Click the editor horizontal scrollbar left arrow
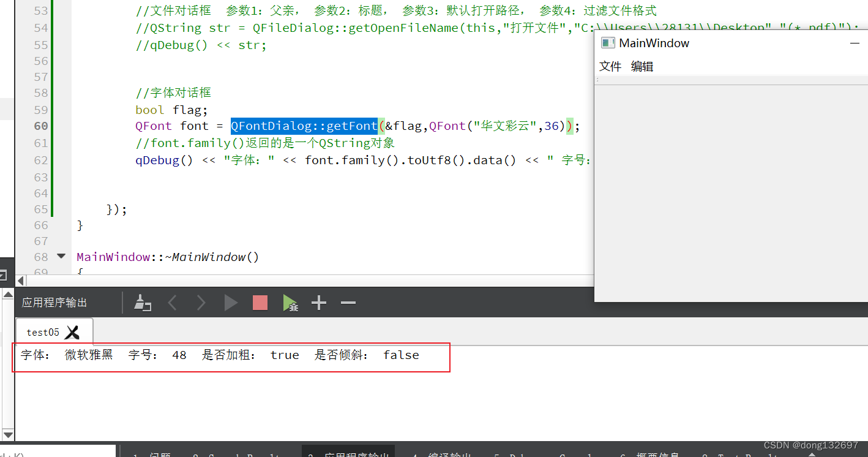Viewport: 868px width, 457px height. click(x=21, y=281)
